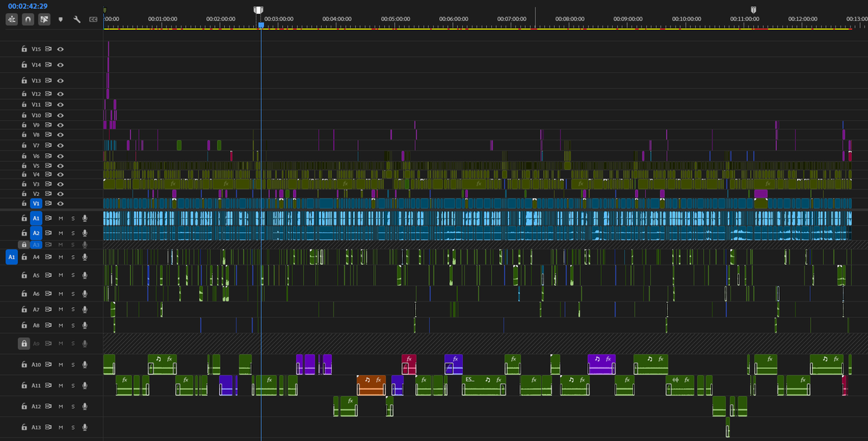Unlock track A3 via its padlock
This screenshot has width=868, height=441.
[24, 244]
